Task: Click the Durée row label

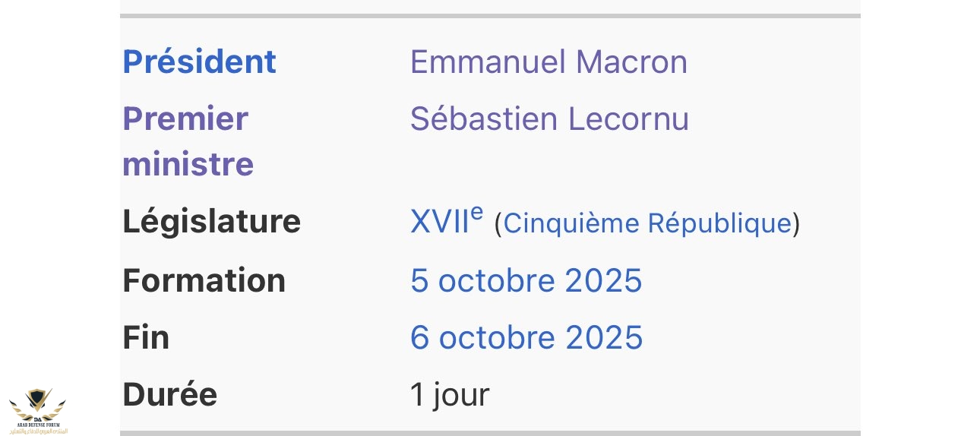Action: (169, 394)
